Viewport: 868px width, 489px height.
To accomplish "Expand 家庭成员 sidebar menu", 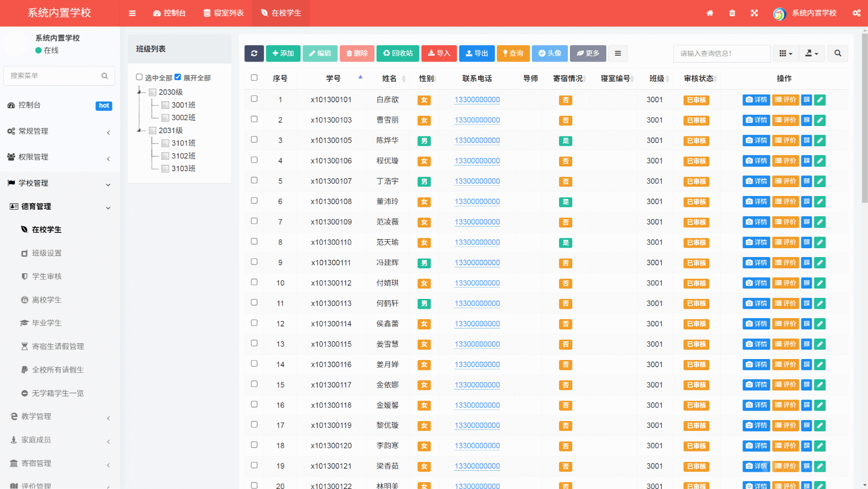I will pyautogui.click(x=60, y=440).
